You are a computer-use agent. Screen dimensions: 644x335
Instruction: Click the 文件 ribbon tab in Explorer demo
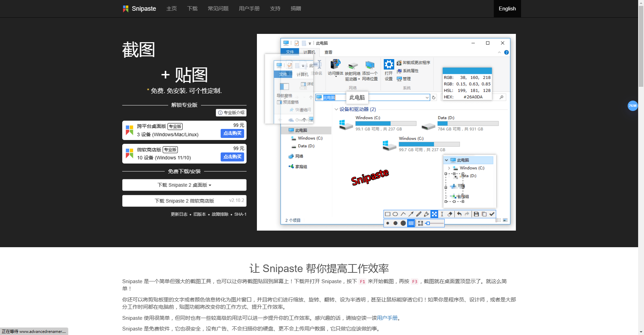point(290,52)
